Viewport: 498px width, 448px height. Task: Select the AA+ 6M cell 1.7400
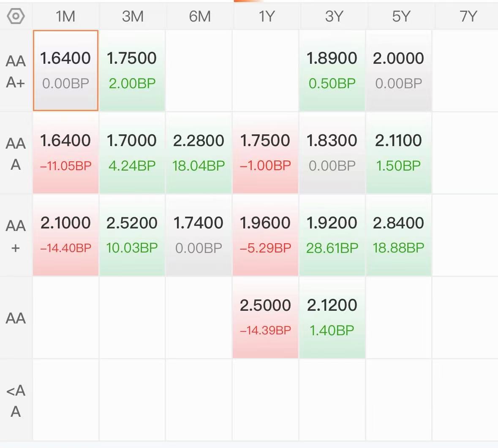pyautogui.click(x=199, y=235)
